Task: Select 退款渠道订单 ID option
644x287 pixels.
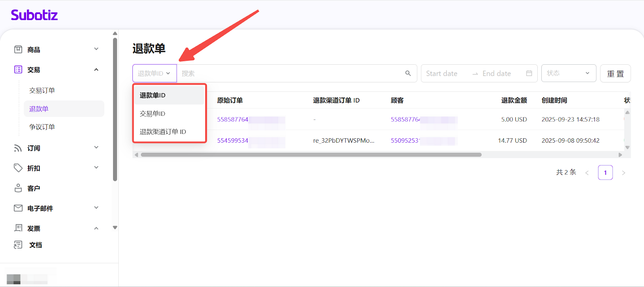Action: pyautogui.click(x=163, y=132)
